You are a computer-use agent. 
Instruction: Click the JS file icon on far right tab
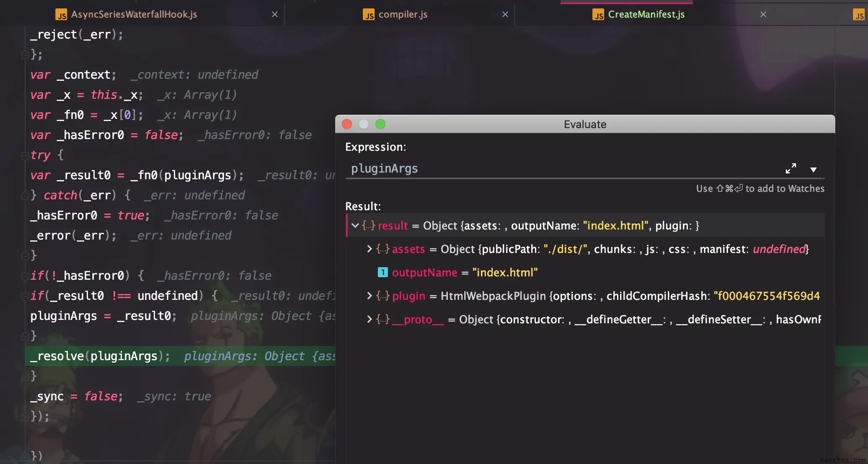pyautogui.click(x=859, y=15)
